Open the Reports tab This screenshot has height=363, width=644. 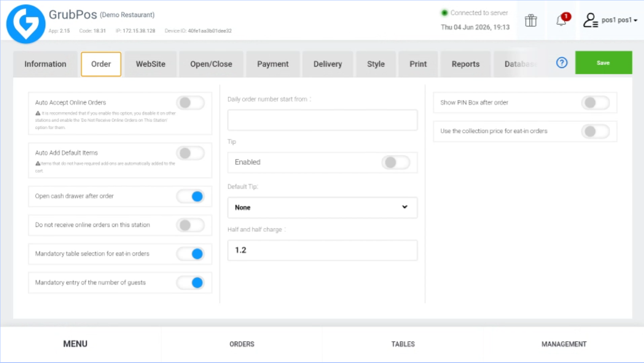466,64
